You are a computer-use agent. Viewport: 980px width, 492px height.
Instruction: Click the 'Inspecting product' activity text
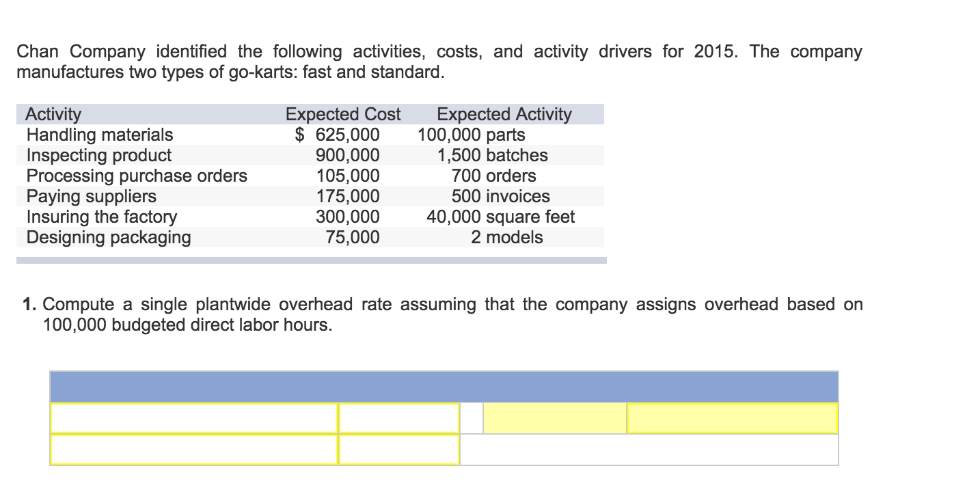pyautogui.click(x=98, y=155)
